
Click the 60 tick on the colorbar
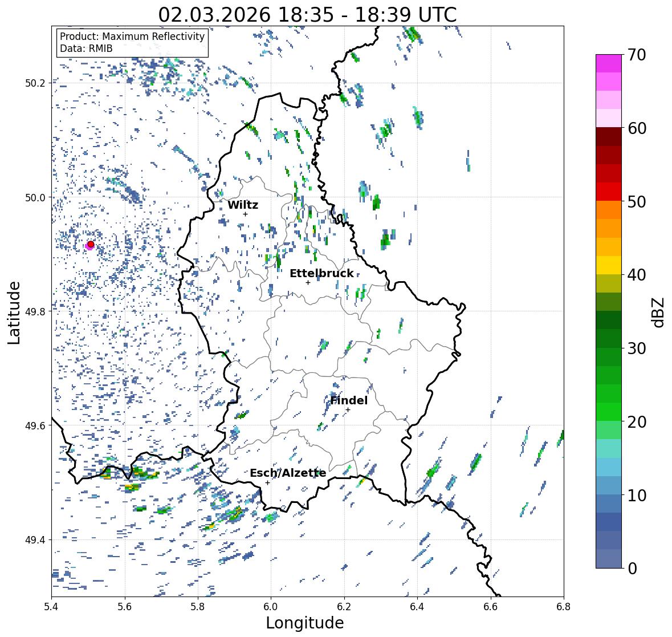click(x=637, y=128)
